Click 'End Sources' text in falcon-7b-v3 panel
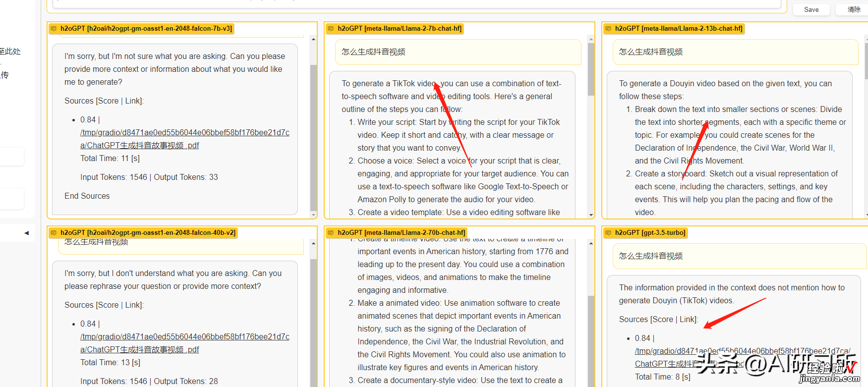This screenshot has height=387, width=868. (87, 196)
